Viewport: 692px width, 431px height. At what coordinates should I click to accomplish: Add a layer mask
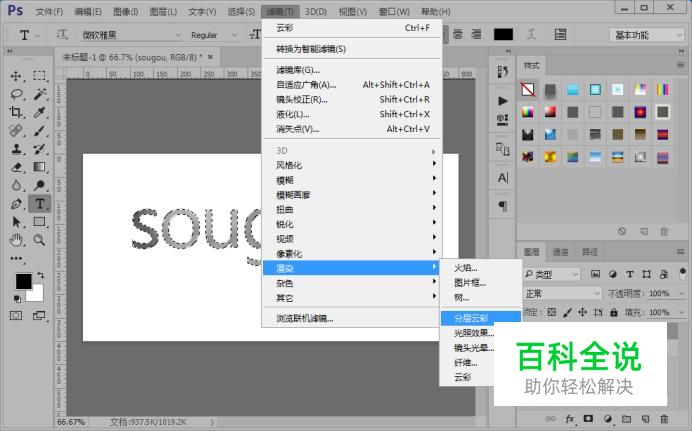(588, 418)
